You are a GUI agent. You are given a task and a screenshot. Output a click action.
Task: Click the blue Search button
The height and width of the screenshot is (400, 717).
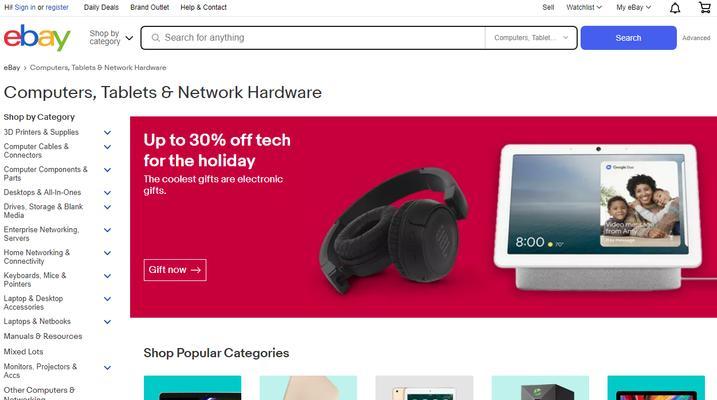tap(628, 38)
